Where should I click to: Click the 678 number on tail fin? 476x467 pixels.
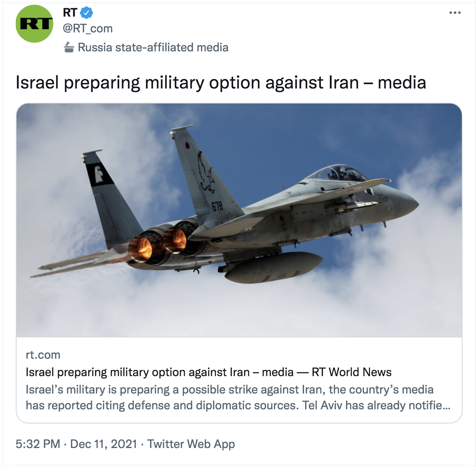pos(217,206)
